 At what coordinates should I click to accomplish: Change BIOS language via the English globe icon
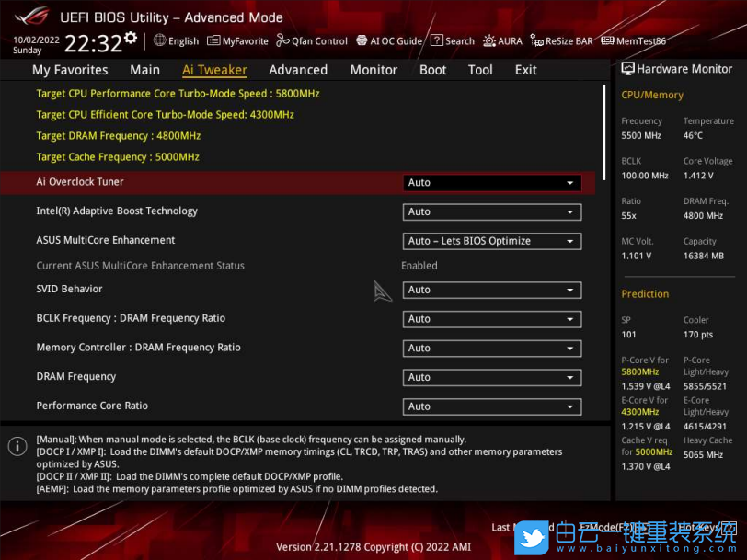coord(176,40)
